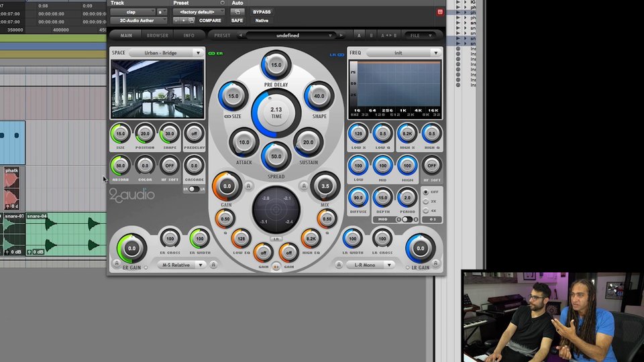
Task: Toggle the small LED beside LR GAIN label
Action: pos(407,267)
